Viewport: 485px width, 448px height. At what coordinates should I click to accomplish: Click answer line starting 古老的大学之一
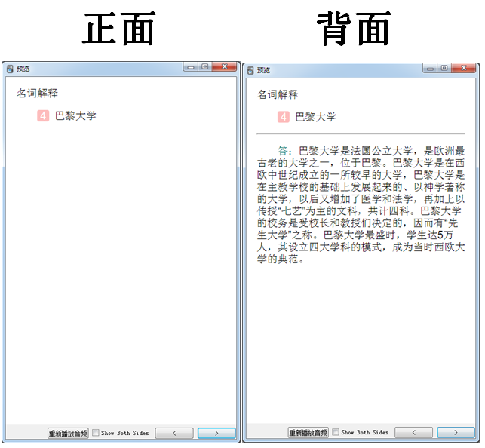tap(361, 163)
